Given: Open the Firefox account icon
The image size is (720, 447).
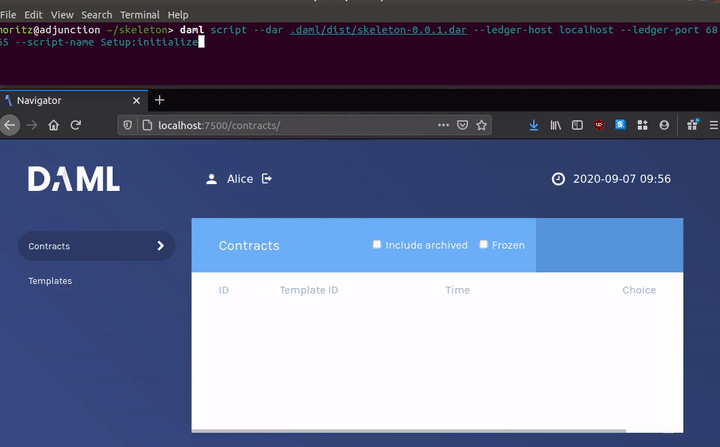Looking at the screenshot, I should pyautogui.click(x=664, y=125).
